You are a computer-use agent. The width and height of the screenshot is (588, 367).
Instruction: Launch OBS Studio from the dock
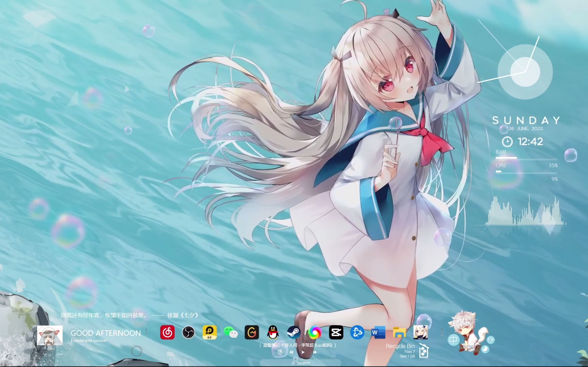[x=188, y=332]
